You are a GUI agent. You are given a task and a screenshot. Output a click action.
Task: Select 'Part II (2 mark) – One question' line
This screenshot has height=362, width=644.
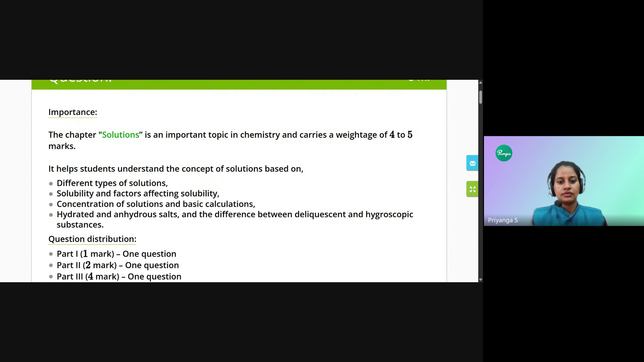pyautogui.click(x=117, y=265)
